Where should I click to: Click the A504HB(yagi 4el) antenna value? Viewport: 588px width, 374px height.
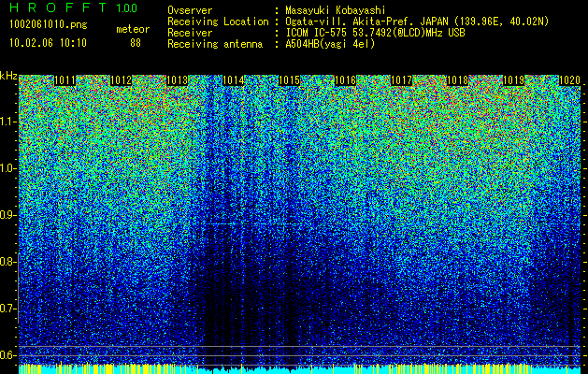click(x=330, y=44)
